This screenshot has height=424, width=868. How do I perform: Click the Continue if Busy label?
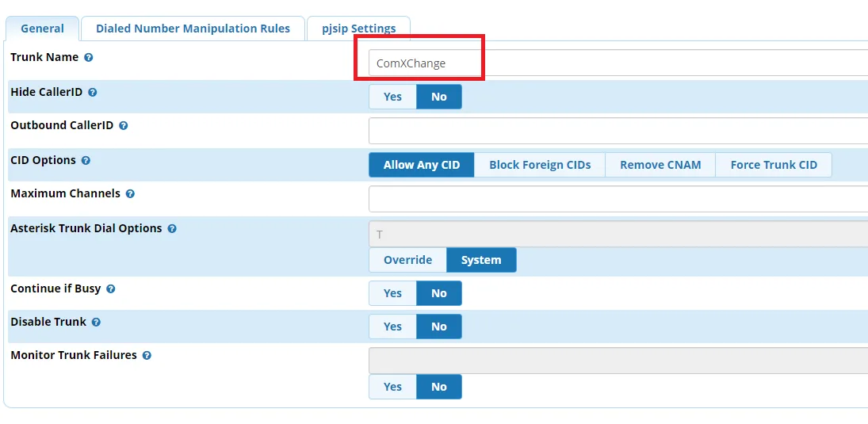[x=55, y=288]
